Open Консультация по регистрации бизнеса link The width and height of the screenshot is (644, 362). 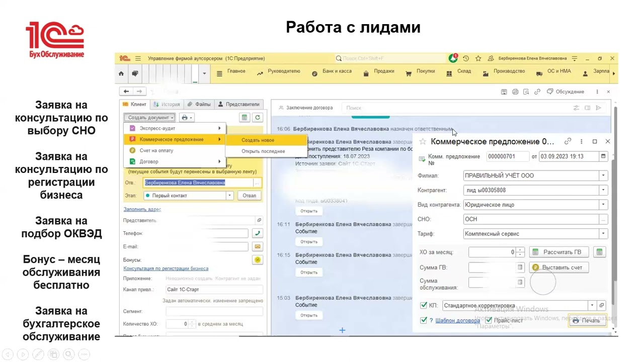(166, 268)
